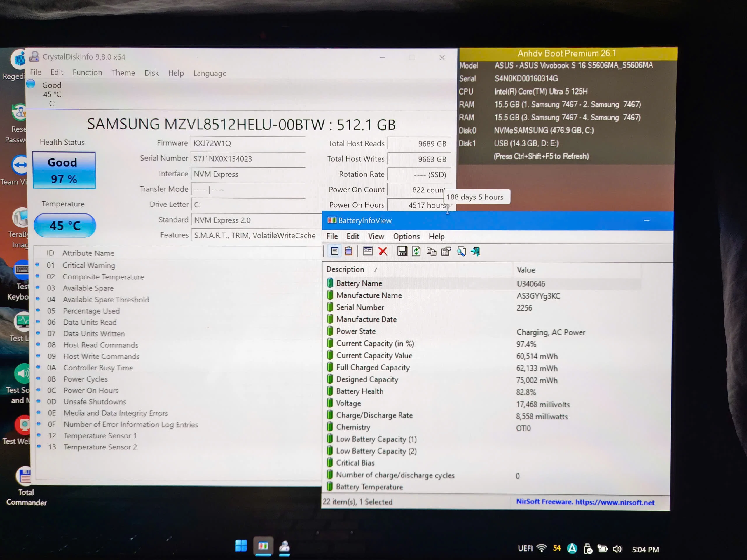The height and width of the screenshot is (560, 747).
Task: Select the Number of charge/discharge cycles row
Action: [483, 475]
